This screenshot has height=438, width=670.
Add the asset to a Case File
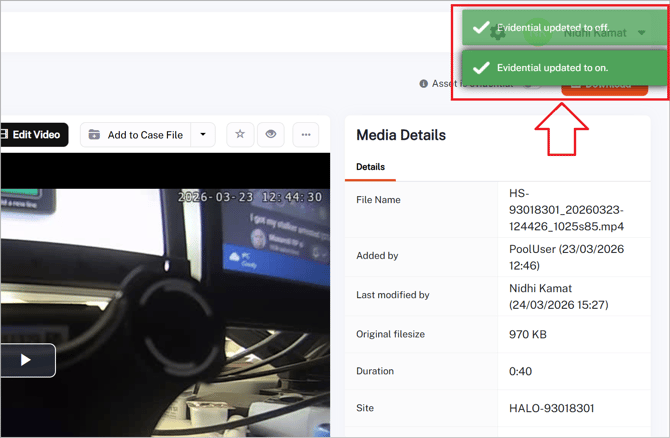click(x=135, y=135)
